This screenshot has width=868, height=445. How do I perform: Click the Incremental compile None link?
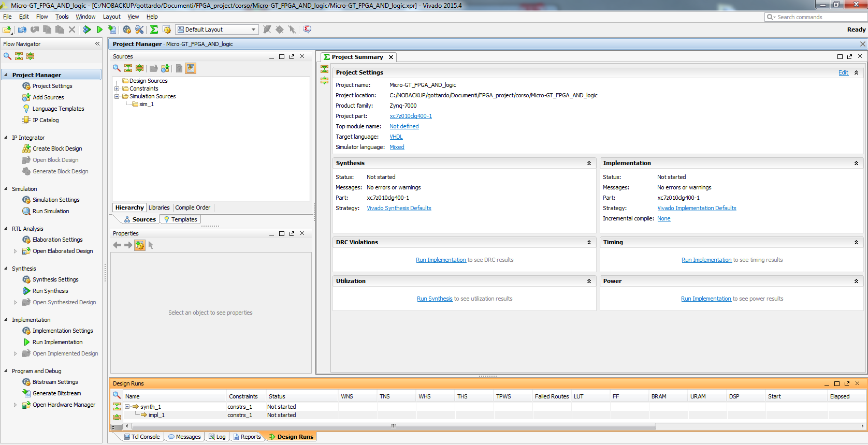pyautogui.click(x=663, y=218)
